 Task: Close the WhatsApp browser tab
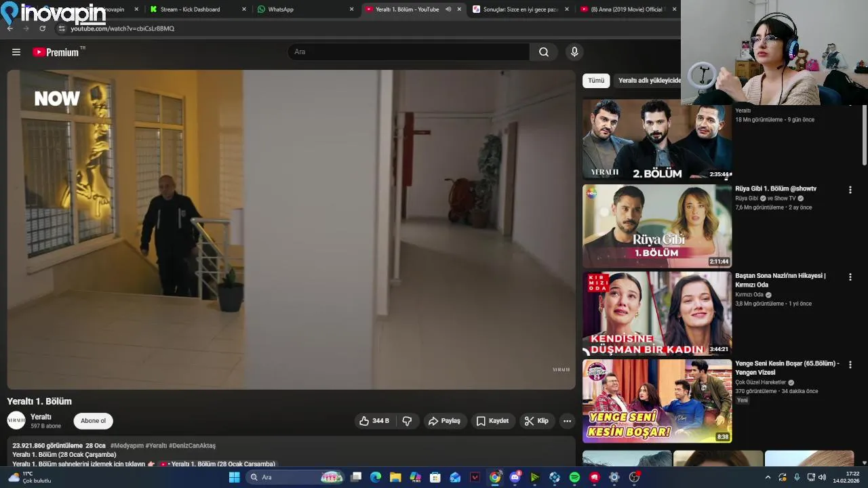351,9
